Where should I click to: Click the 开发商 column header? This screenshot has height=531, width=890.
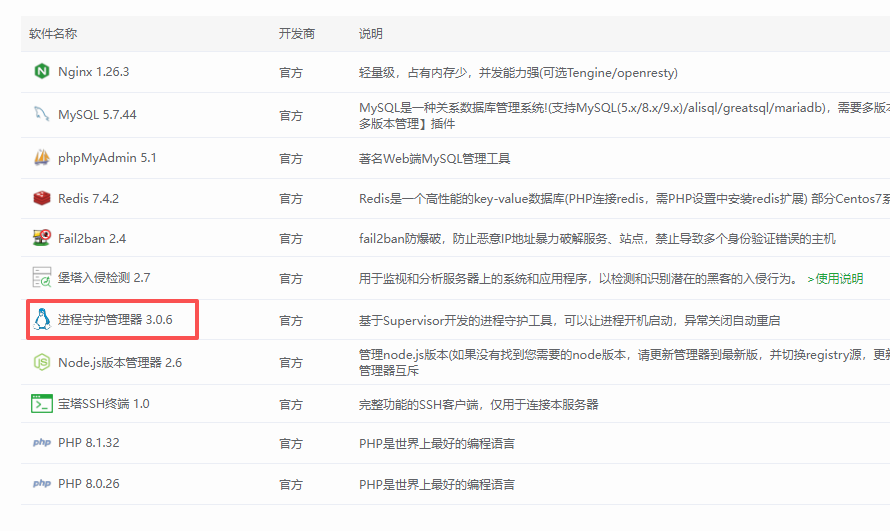coord(297,34)
